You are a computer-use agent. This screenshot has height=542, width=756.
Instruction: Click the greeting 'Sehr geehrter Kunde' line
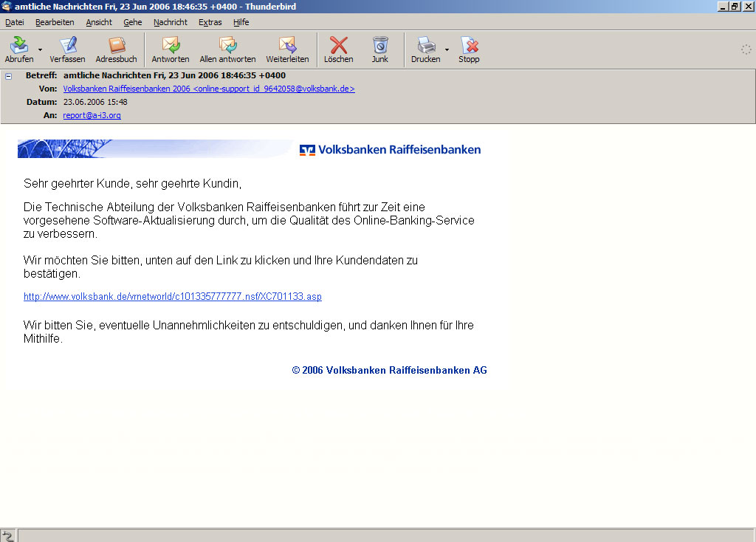click(132, 184)
